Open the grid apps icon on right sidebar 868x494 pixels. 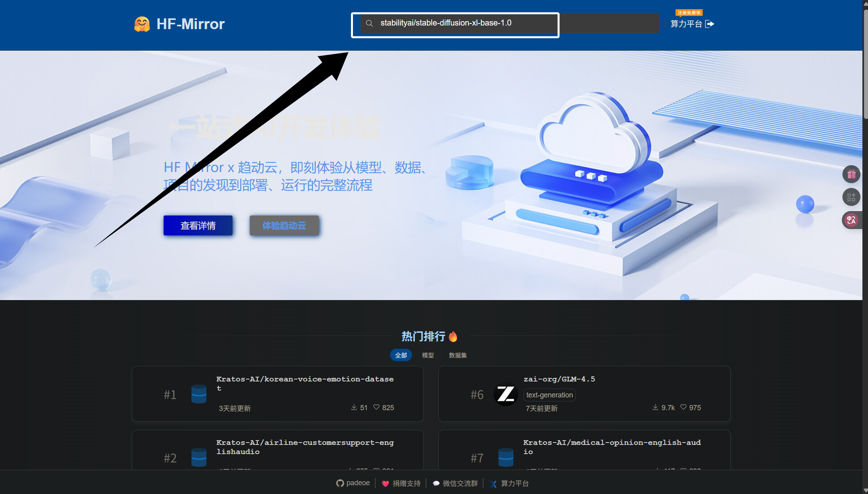851,197
